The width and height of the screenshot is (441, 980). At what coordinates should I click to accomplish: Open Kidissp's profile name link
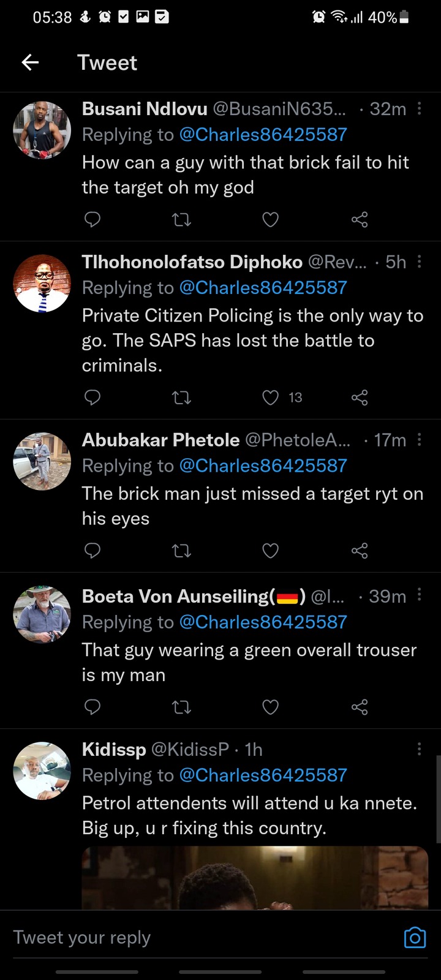114,749
